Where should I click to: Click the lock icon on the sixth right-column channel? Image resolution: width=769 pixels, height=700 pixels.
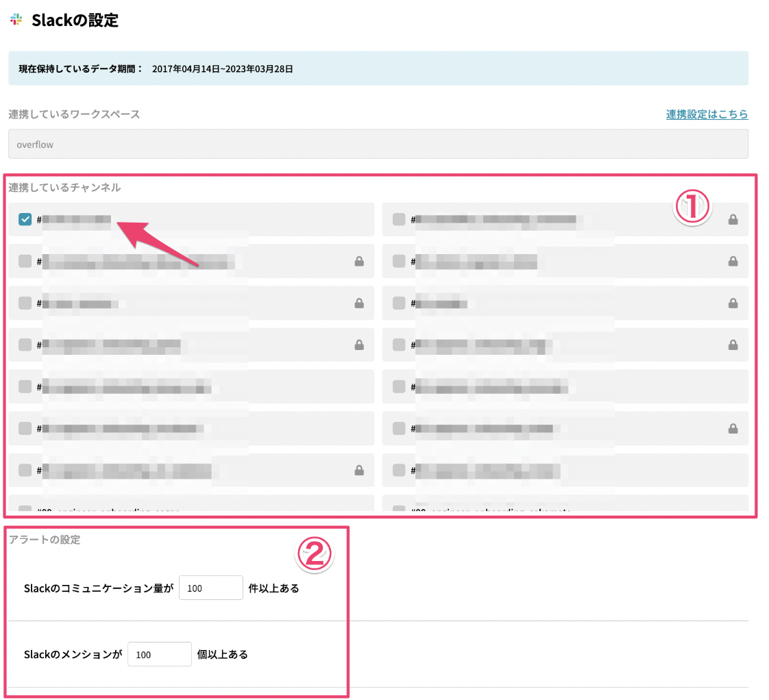733,429
